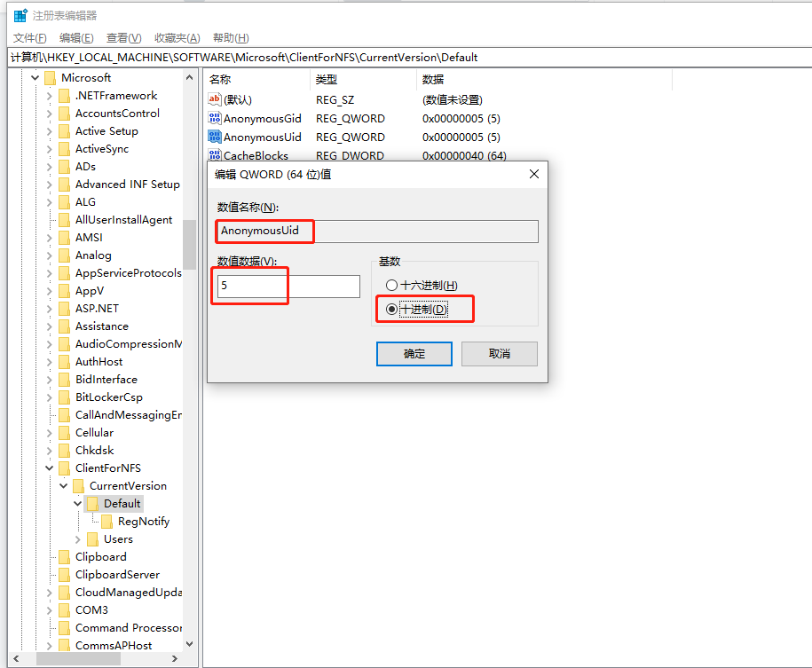Viewport: 812px width, 668px height.
Task: Select the 十进制 (decimal) radio button
Action: point(391,309)
